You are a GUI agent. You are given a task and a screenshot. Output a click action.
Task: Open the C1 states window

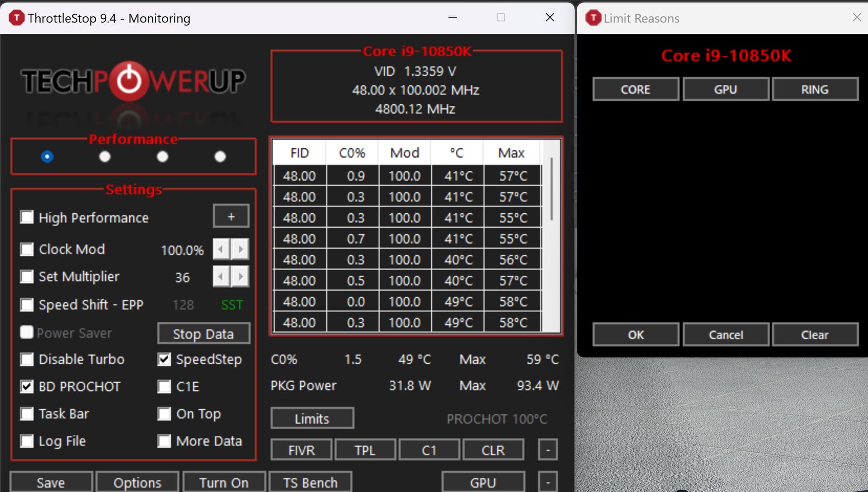click(429, 450)
